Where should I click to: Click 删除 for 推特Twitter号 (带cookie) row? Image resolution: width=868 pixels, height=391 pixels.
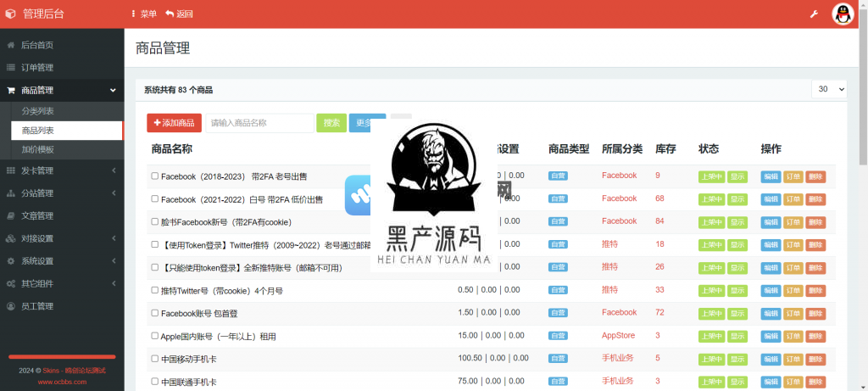(815, 291)
